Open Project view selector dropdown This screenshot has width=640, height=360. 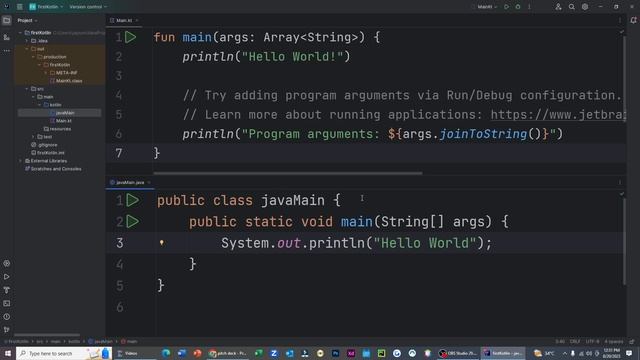tap(27, 20)
